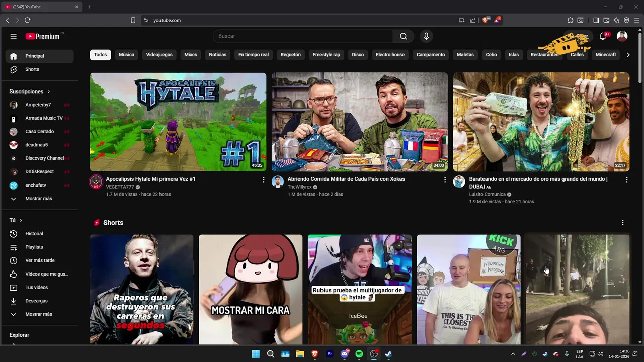
Task: Open VEGETTA777 channel link
Action: tap(120, 187)
